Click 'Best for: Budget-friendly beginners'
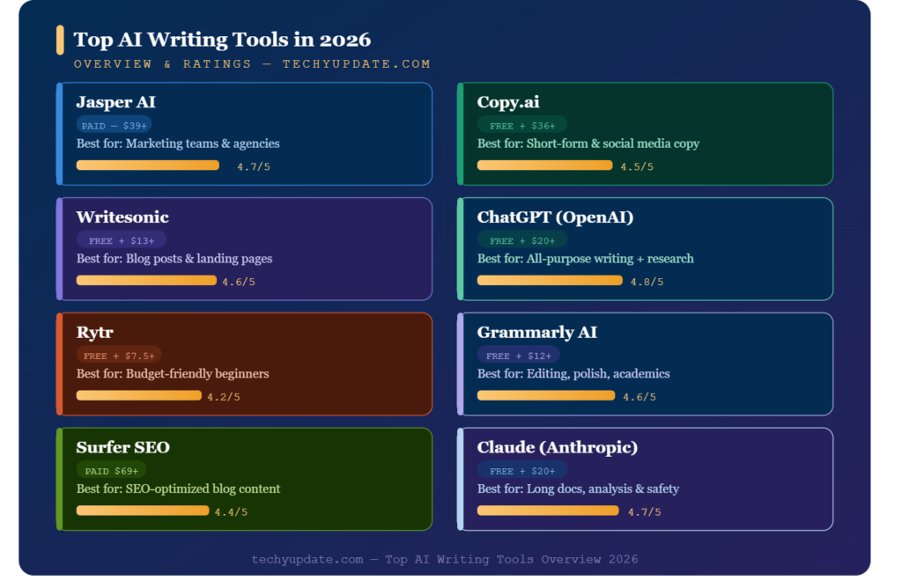This screenshot has height=588, width=902. click(173, 373)
